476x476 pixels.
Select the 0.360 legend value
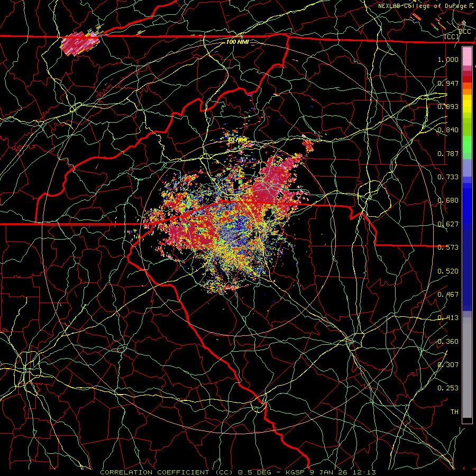(448, 342)
